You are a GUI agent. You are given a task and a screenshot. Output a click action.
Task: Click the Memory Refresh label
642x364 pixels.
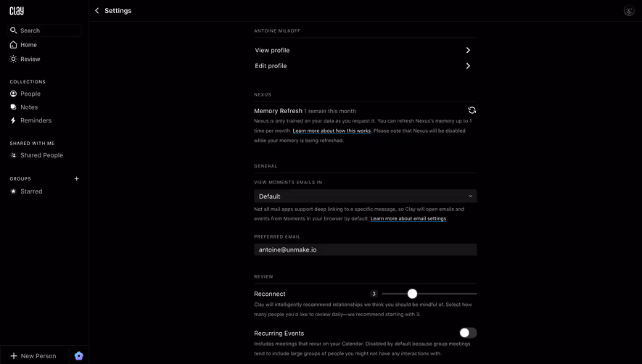click(x=278, y=111)
